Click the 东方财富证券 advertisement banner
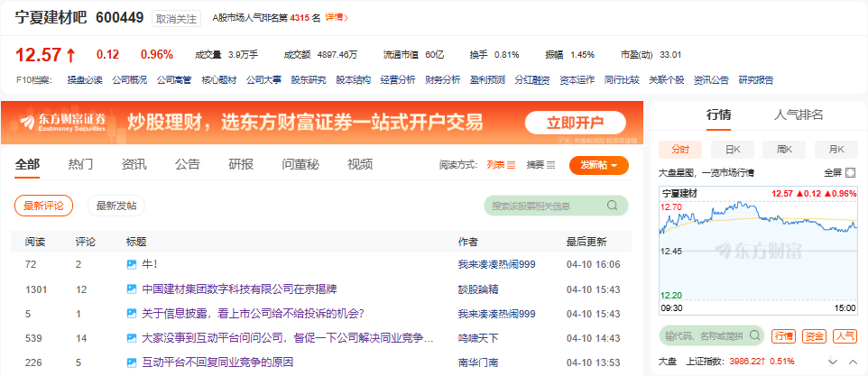This screenshot has height=376, width=868. [x=321, y=123]
